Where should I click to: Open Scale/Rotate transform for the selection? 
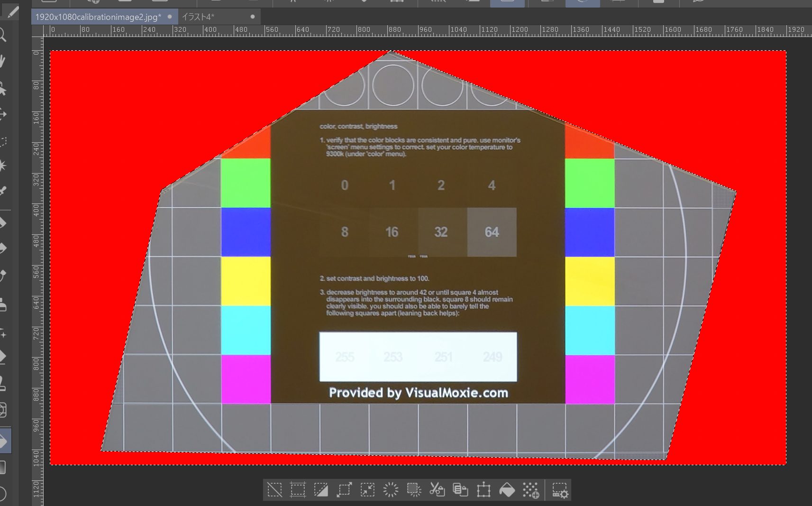tap(484, 489)
